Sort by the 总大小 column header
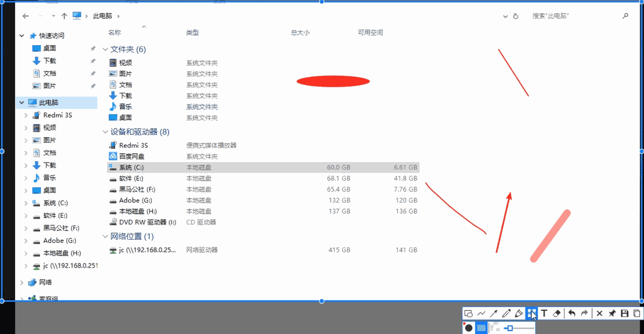This screenshot has height=334, width=644. pyautogui.click(x=300, y=33)
